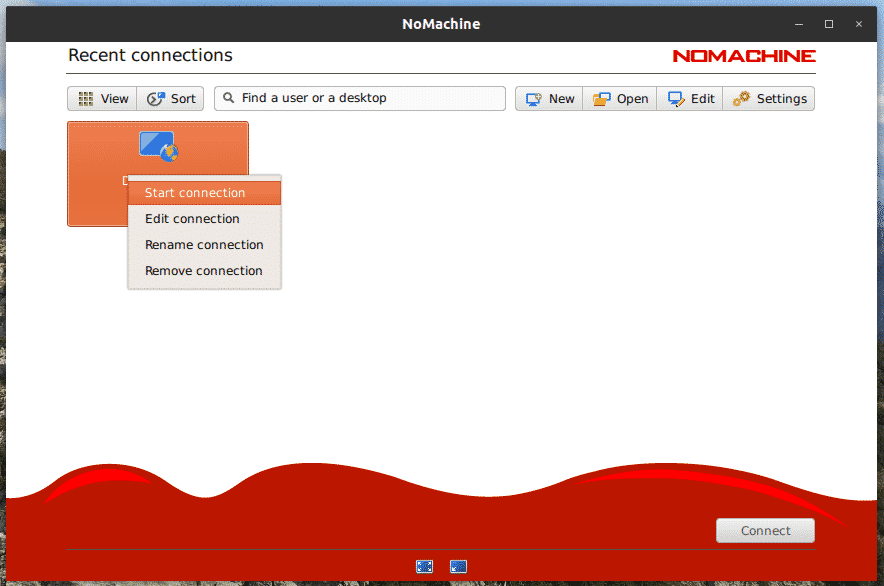The height and width of the screenshot is (586, 884).
Task: Click the monitor icon on the connection tile
Action: [x=157, y=146]
